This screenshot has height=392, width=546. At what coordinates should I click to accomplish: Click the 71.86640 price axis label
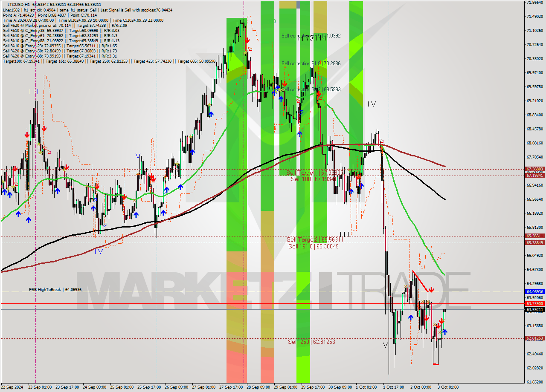coord(534,3)
